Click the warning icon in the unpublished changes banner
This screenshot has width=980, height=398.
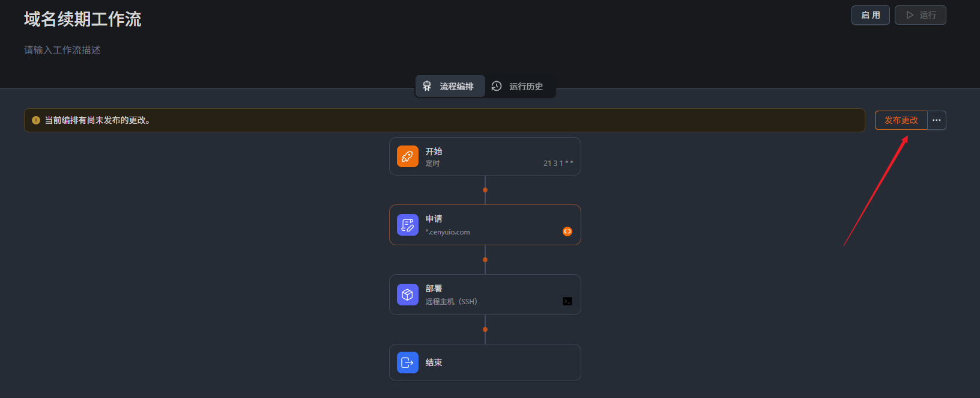(x=36, y=120)
